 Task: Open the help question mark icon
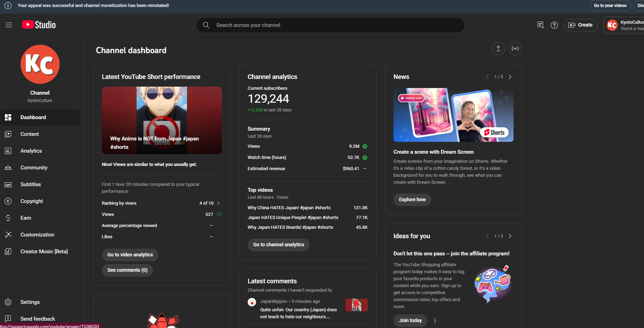554,25
